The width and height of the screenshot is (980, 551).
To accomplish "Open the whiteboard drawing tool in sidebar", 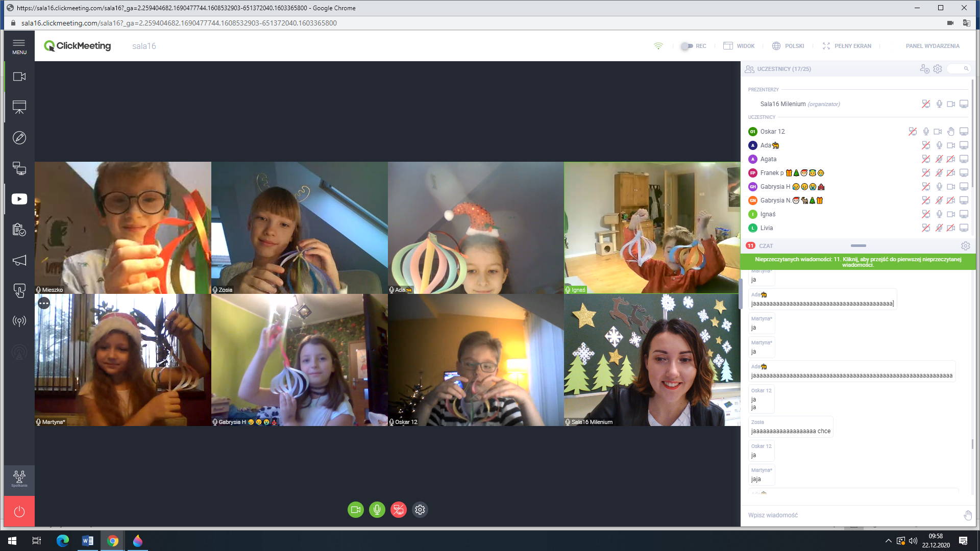I will 19,138.
